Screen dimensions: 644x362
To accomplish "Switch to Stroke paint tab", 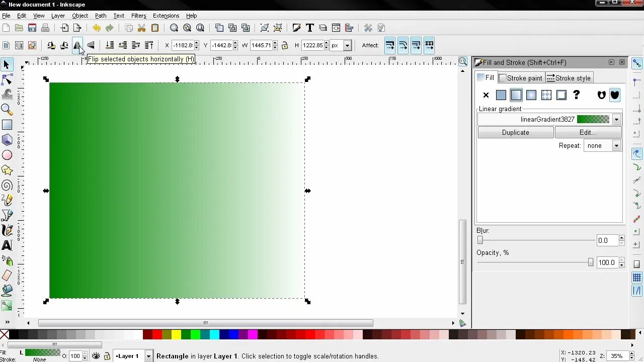I will point(520,78).
